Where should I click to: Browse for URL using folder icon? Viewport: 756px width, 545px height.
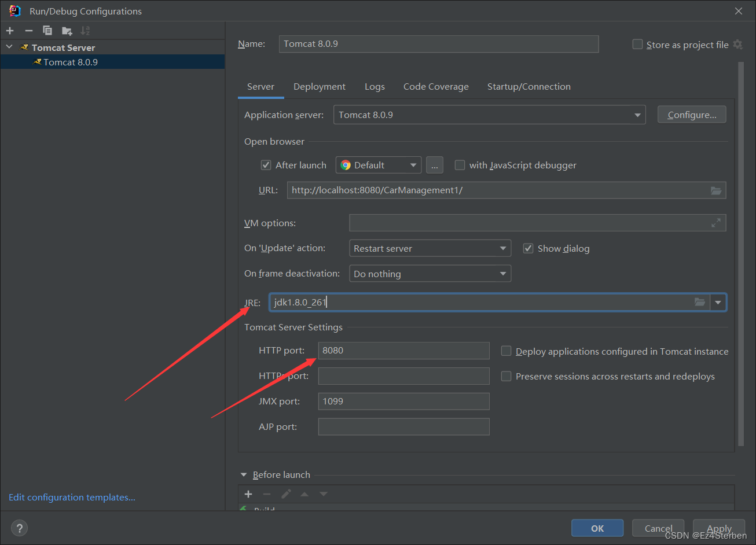coord(716,190)
